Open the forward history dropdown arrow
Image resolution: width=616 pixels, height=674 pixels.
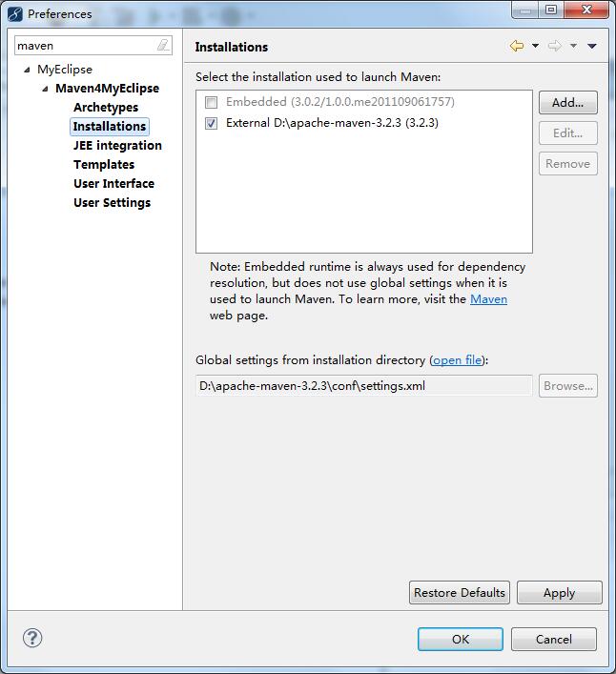click(573, 46)
